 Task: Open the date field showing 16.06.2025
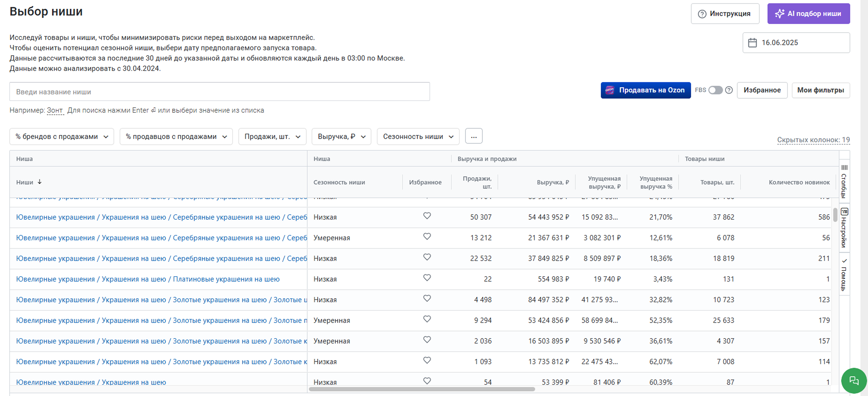[796, 43]
